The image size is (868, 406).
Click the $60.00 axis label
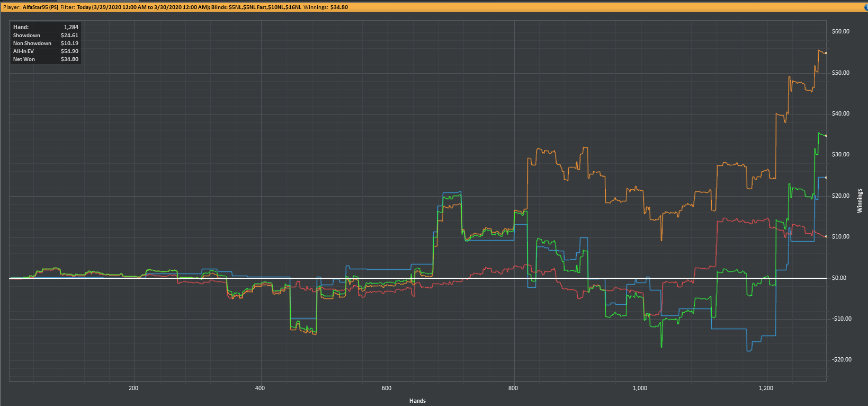[x=840, y=32]
